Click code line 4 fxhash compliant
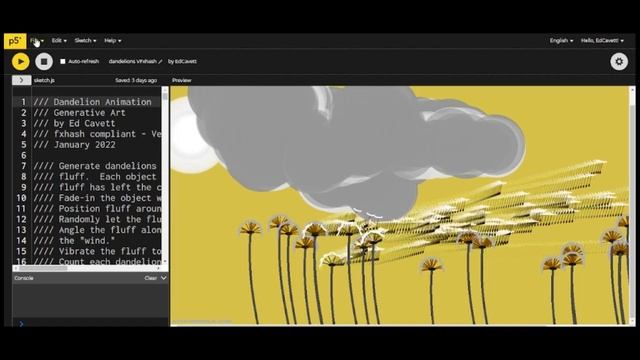Viewport: 640px width, 360px height. pos(97,134)
